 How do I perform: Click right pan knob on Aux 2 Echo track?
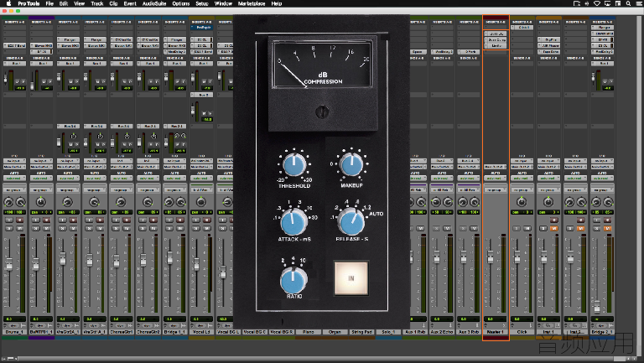tap(448, 202)
